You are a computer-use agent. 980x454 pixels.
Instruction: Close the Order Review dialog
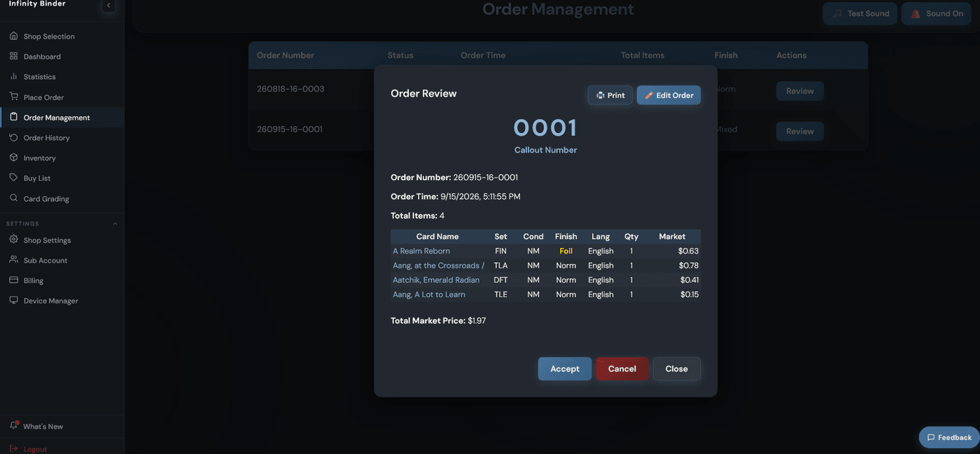coord(677,369)
